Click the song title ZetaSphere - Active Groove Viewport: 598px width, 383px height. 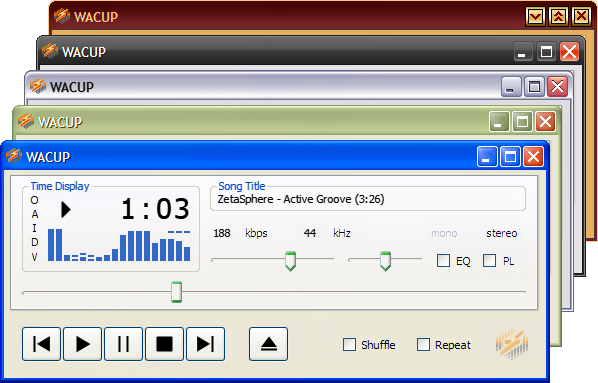301,199
